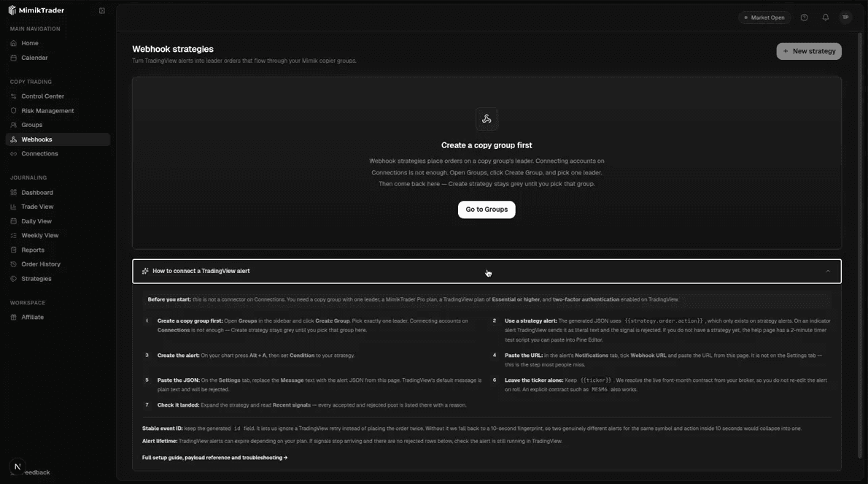Collapse the sidebar with the panel icon
The height and width of the screenshot is (484, 868).
pos(102,10)
